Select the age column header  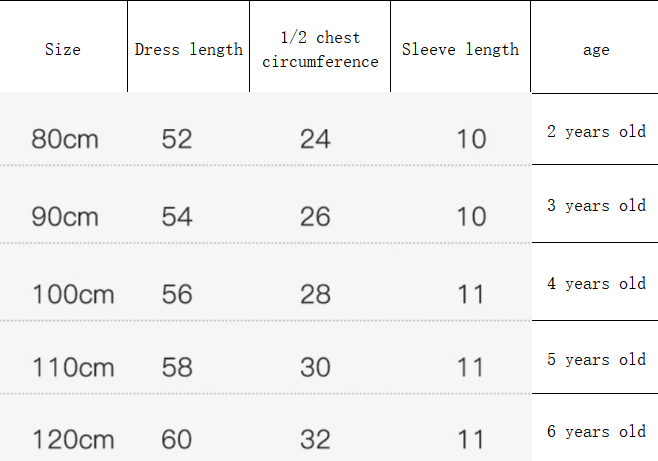point(596,49)
